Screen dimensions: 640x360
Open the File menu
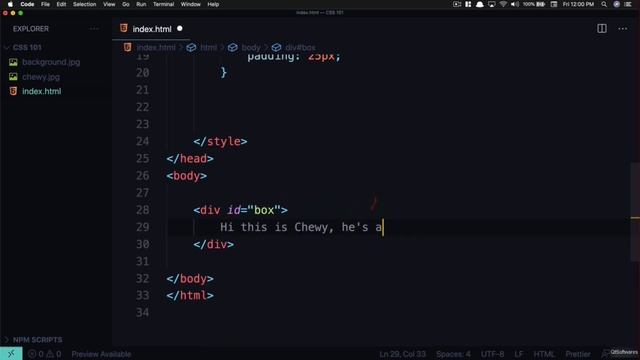[x=45, y=4]
